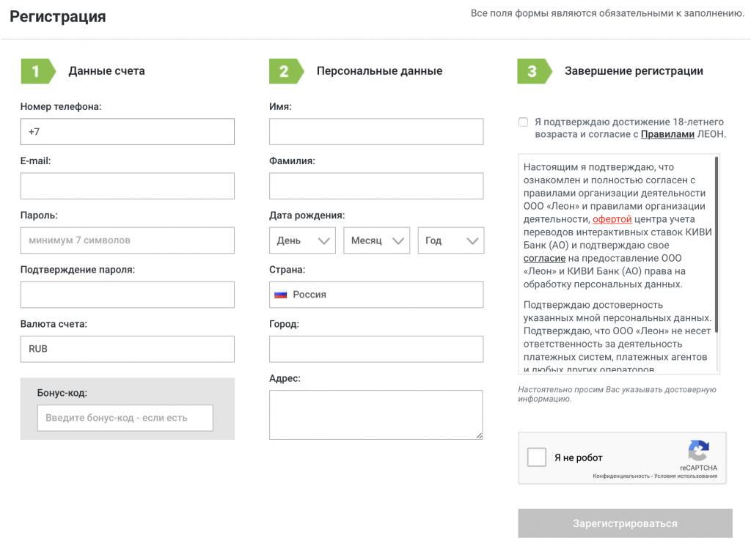Viewport: 751px width, 560px height.
Task: Click the reCAPTCHA logo icon
Action: (x=698, y=451)
